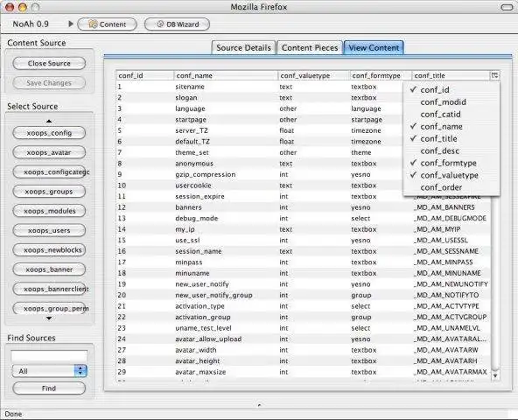518x420 pixels.
Task: Sort by conf_valuetype column header
Action: pyautogui.click(x=313, y=75)
